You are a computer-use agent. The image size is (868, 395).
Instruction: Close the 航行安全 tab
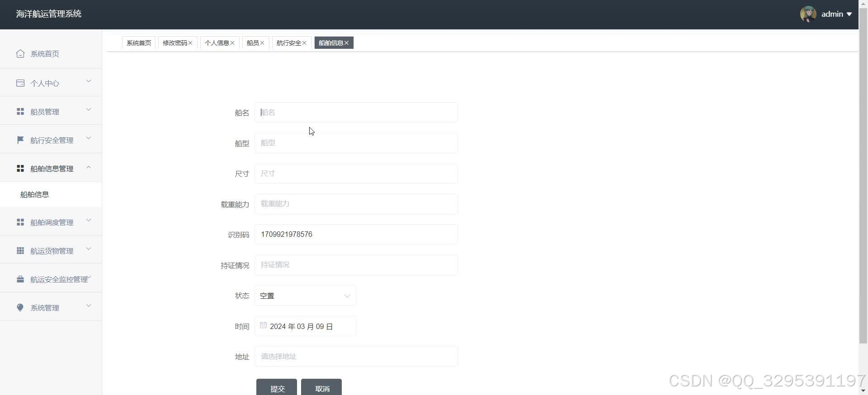(304, 43)
